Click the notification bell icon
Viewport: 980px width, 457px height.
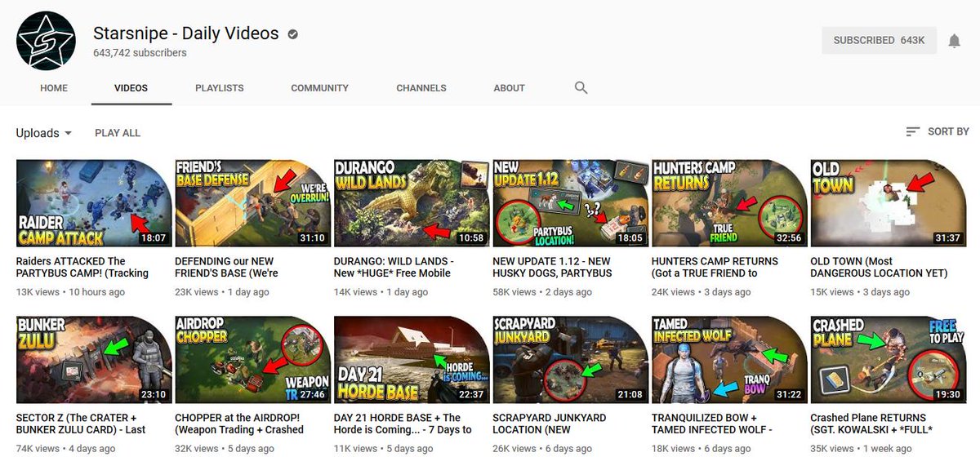pos(954,41)
